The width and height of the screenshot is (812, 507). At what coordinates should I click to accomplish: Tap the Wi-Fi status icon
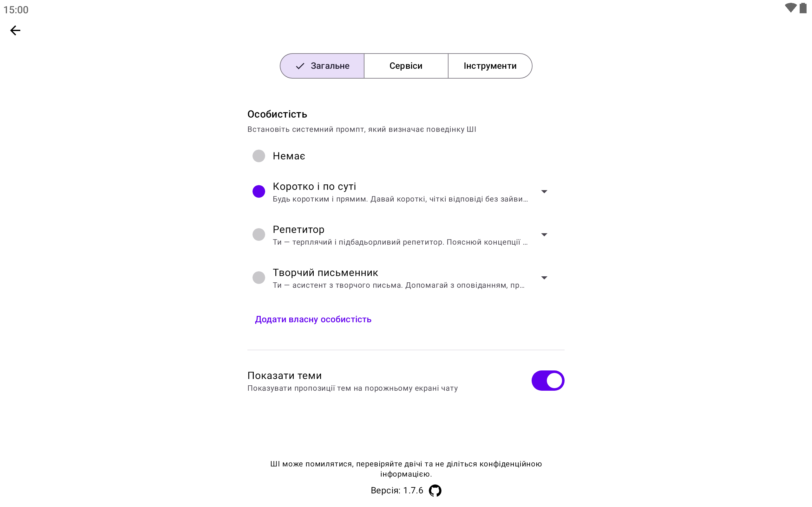coord(790,8)
